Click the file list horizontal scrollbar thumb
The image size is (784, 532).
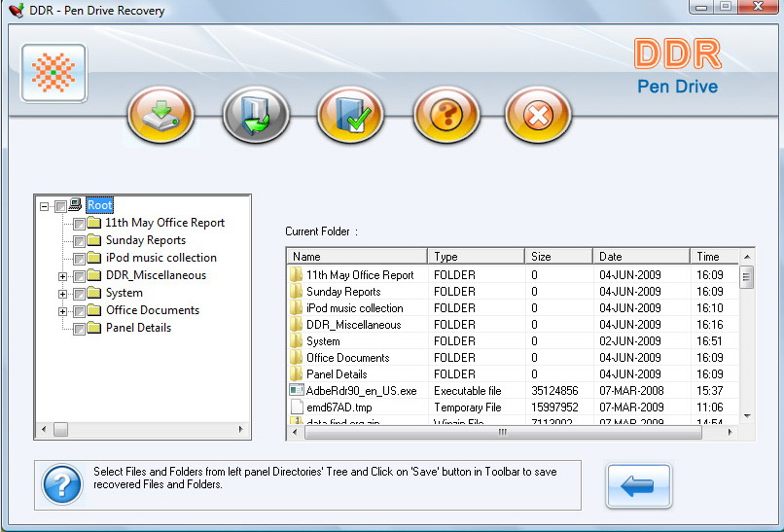503,432
